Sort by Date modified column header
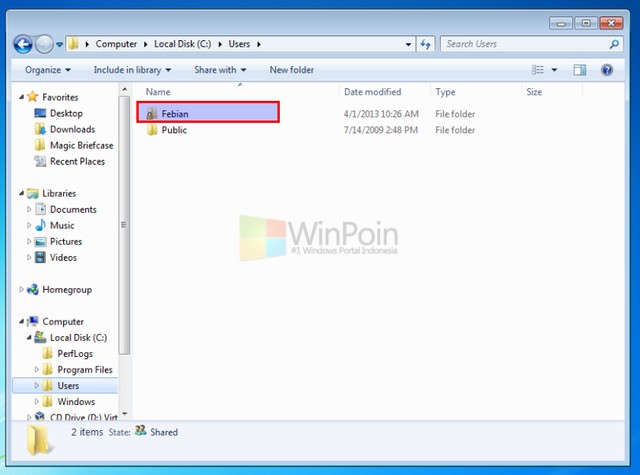640x475 pixels. coord(372,92)
